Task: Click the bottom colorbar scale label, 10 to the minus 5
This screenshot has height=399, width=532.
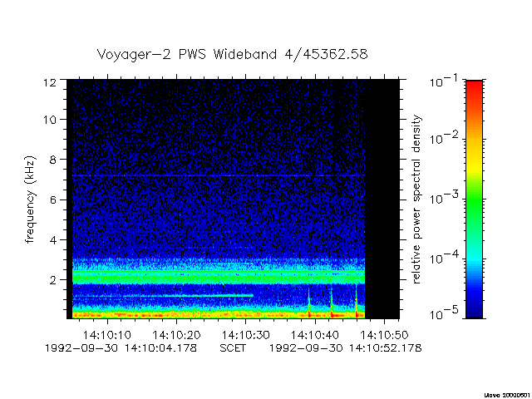Action: 444,313
